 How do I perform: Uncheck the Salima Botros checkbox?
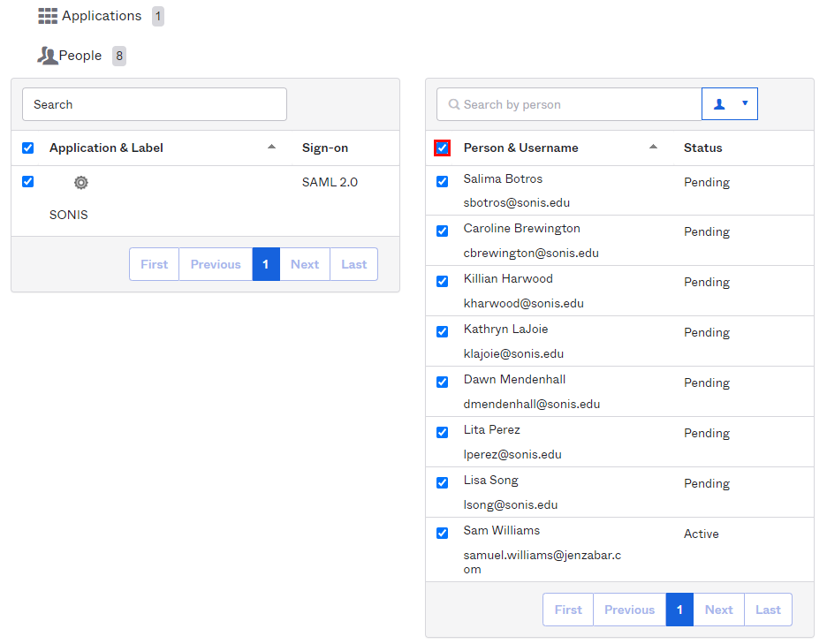pyautogui.click(x=443, y=182)
